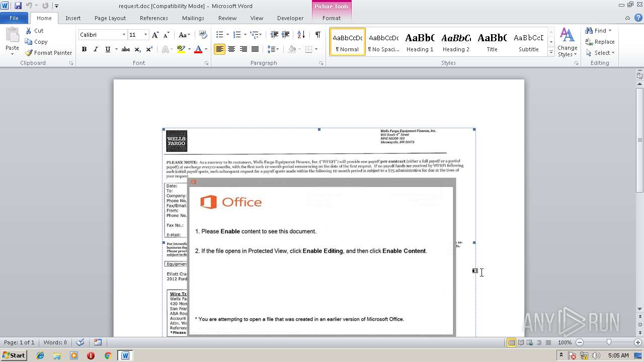
Task: Select the No Spacing style
Action: (383, 42)
